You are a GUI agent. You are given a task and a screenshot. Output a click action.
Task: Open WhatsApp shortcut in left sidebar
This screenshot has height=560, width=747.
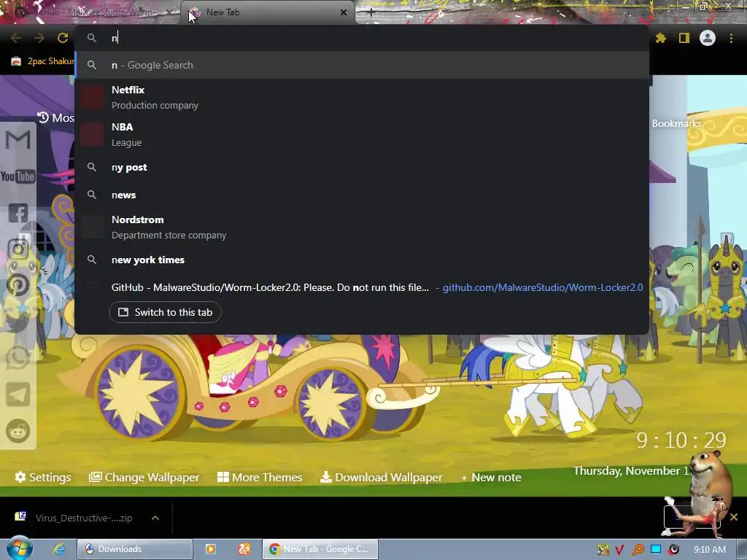click(x=18, y=357)
